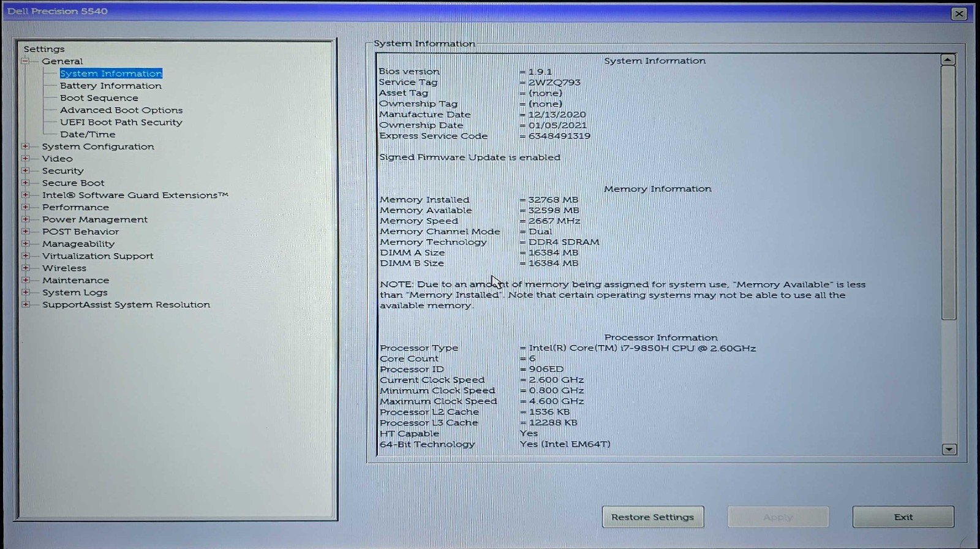
Task: Open Battery Information page
Action: [111, 86]
